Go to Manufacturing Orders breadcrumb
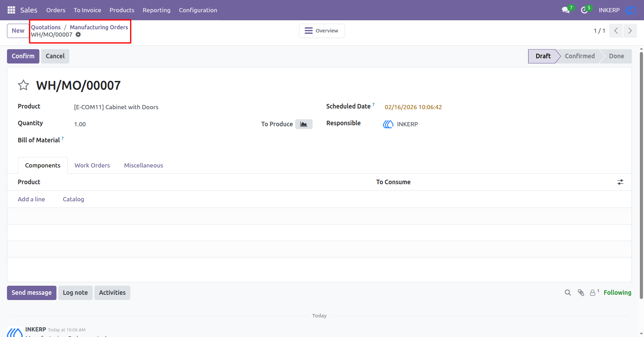Screen dimensions: 644x337 (x=99, y=27)
